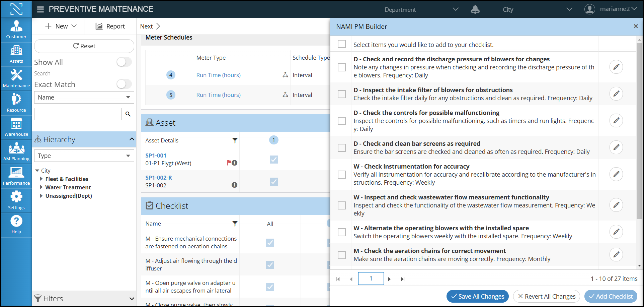Viewport: 644px width, 307px height.
Task: Enable the Exact Match toggle
Action: (124, 84)
